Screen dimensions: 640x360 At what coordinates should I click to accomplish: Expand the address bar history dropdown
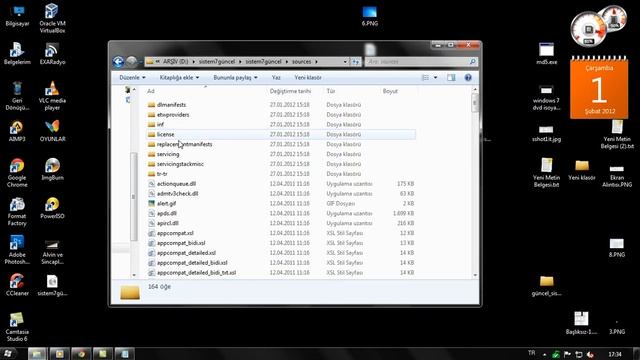[x=345, y=62]
